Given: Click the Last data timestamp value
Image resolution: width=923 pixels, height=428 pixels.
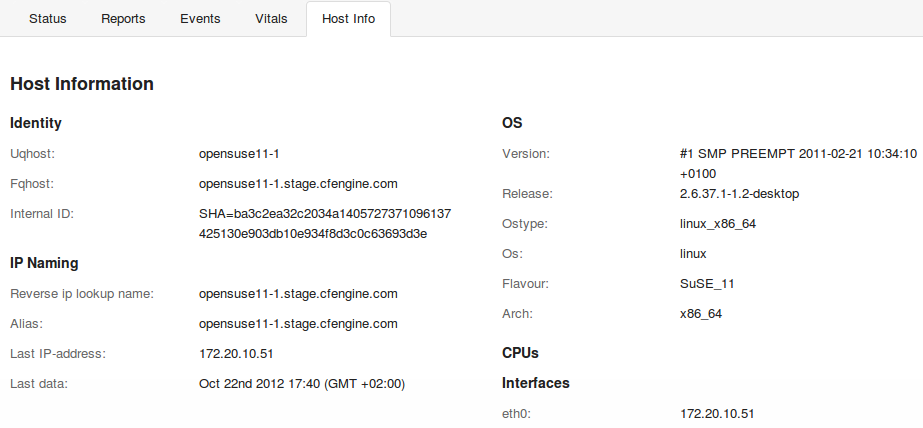Looking at the screenshot, I should pos(302,384).
